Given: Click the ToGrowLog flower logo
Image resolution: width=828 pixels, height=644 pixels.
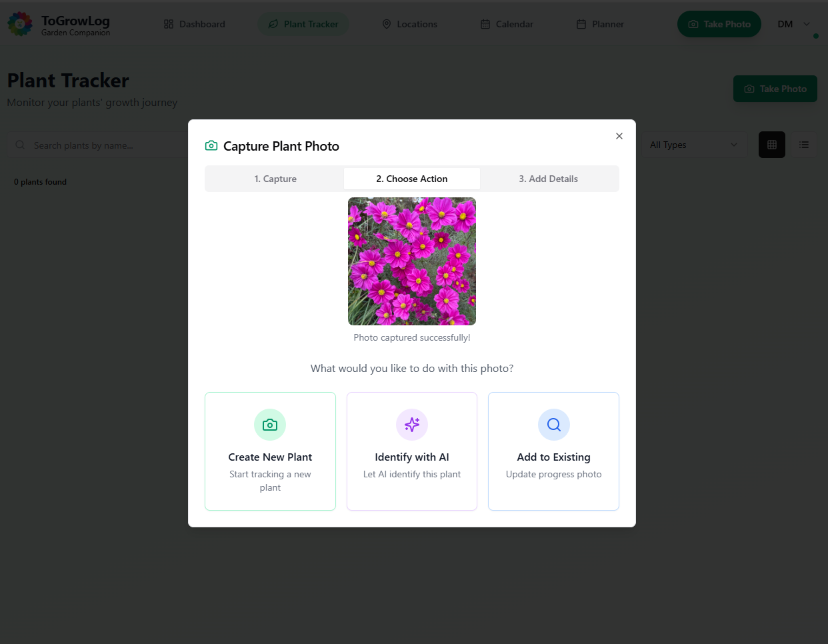Looking at the screenshot, I should (20, 24).
